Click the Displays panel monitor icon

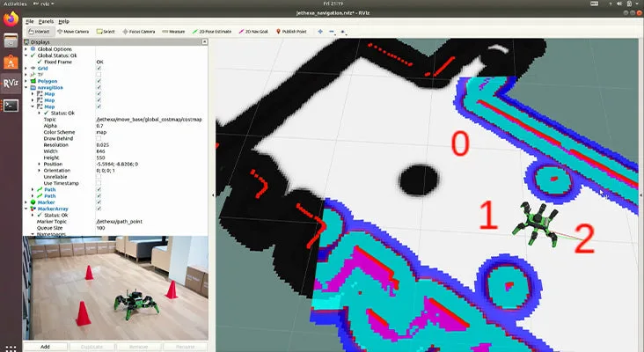(26, 42)
